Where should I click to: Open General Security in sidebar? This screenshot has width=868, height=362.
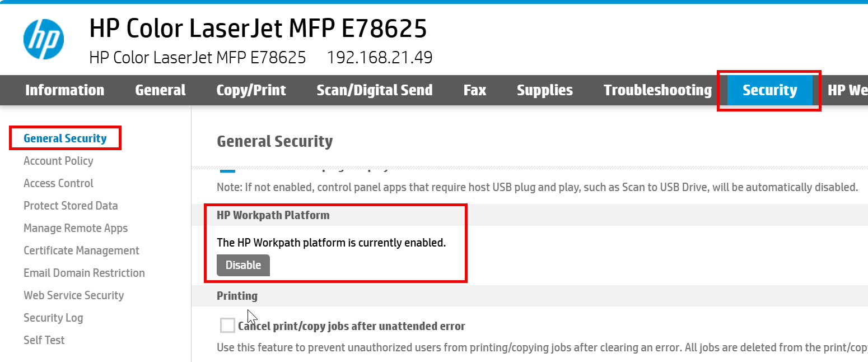tap(65, 138)
